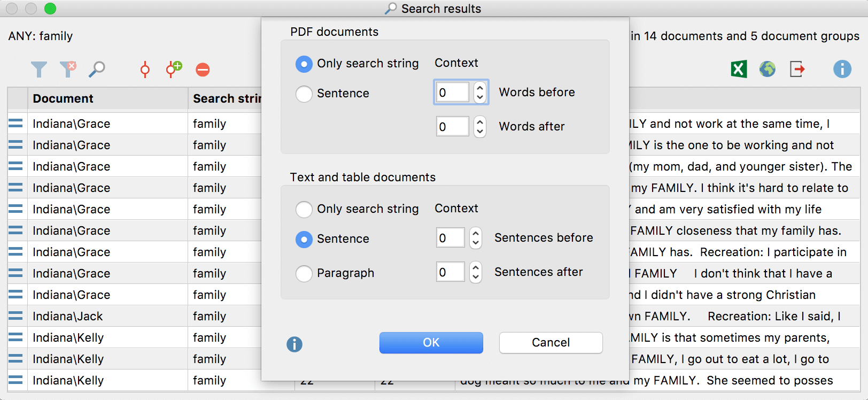The width and height of the screenshot is (868, 400).
Task: Click the Words before number field
Action: 453,93
